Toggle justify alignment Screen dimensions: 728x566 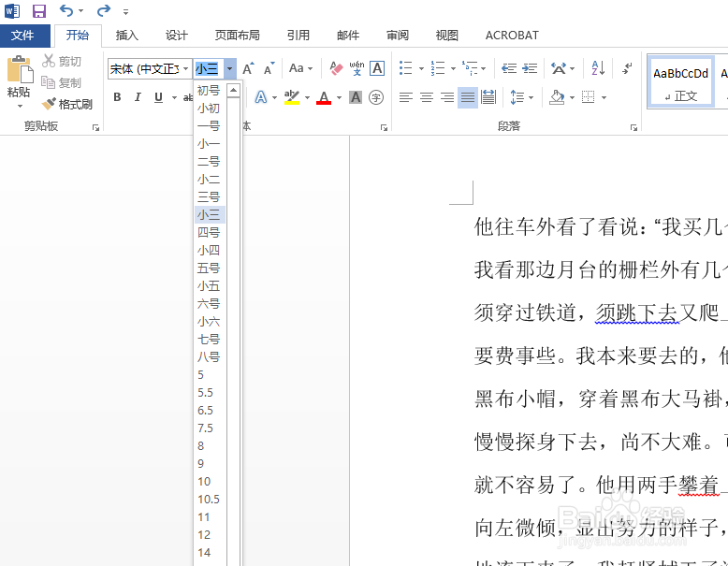468,97
